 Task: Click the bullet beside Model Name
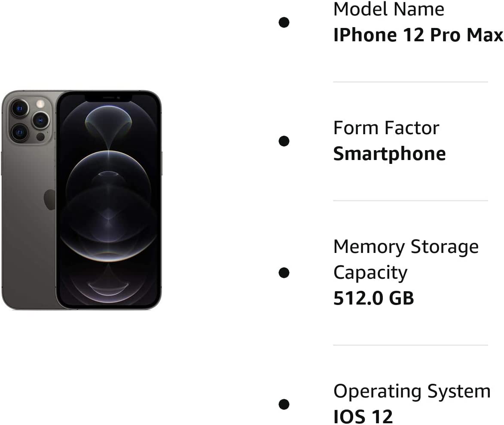pos(284,22)
